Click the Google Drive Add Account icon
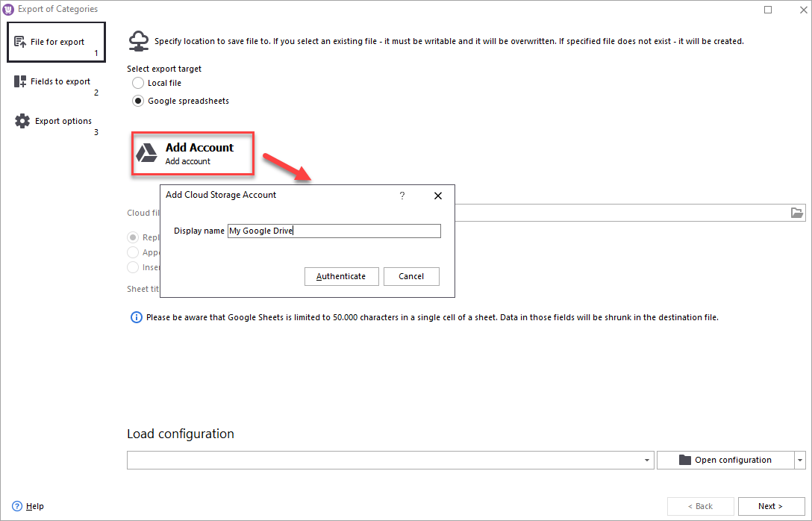Viewport: 812px width, 521px height. (x=146, y=153)
